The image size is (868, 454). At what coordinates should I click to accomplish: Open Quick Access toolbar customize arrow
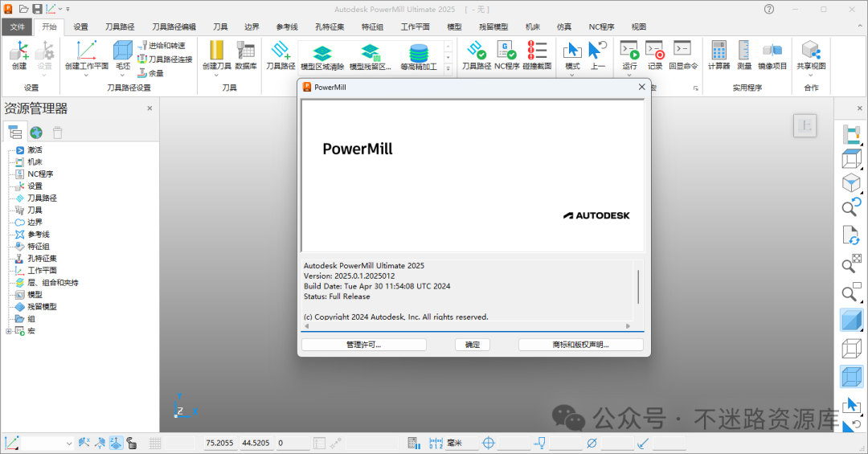[x=68, y=10]
